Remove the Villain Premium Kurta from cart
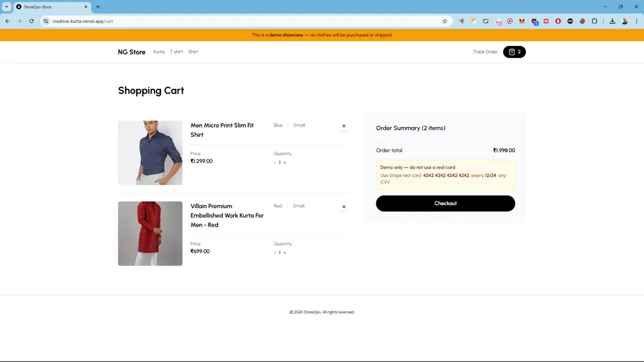The width and height of the screenshot is (644, 362). pyautogui.click(x=344, y=207)
